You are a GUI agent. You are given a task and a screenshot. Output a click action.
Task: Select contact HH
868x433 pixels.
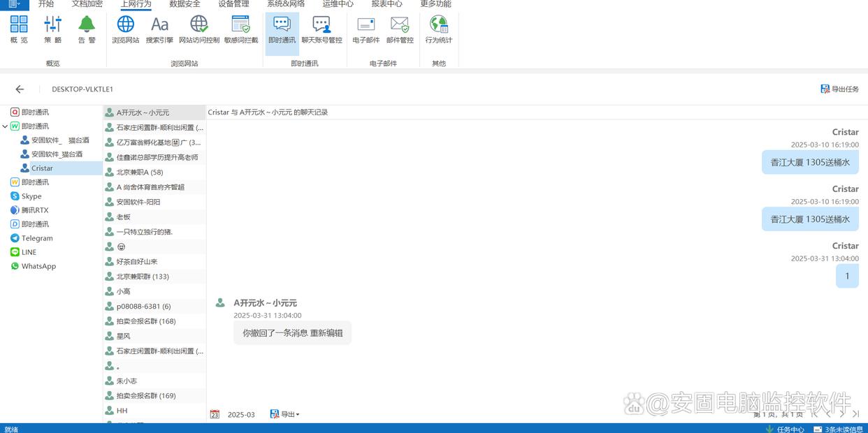point(154,411)
